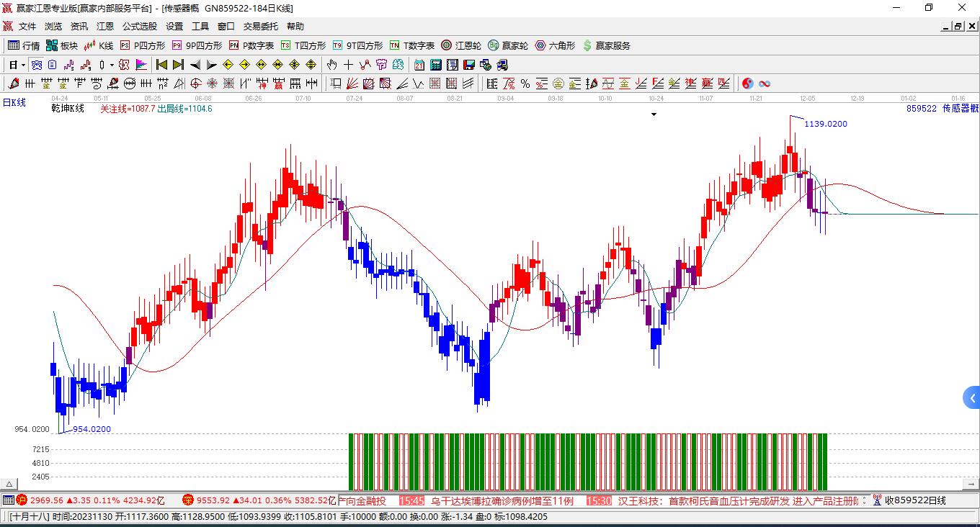Open the 浏览 menu
980x527 pixels.
point(53,26)
